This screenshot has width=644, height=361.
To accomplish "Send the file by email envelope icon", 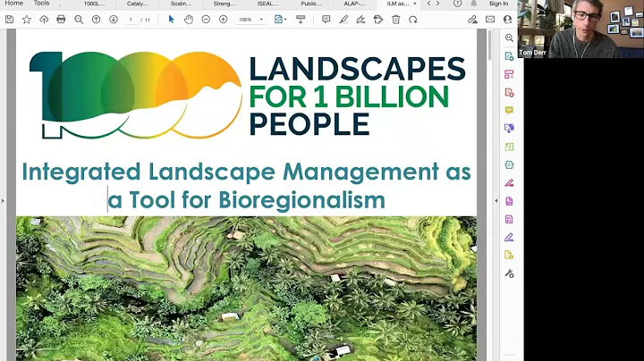I will (x=490, y=20).
